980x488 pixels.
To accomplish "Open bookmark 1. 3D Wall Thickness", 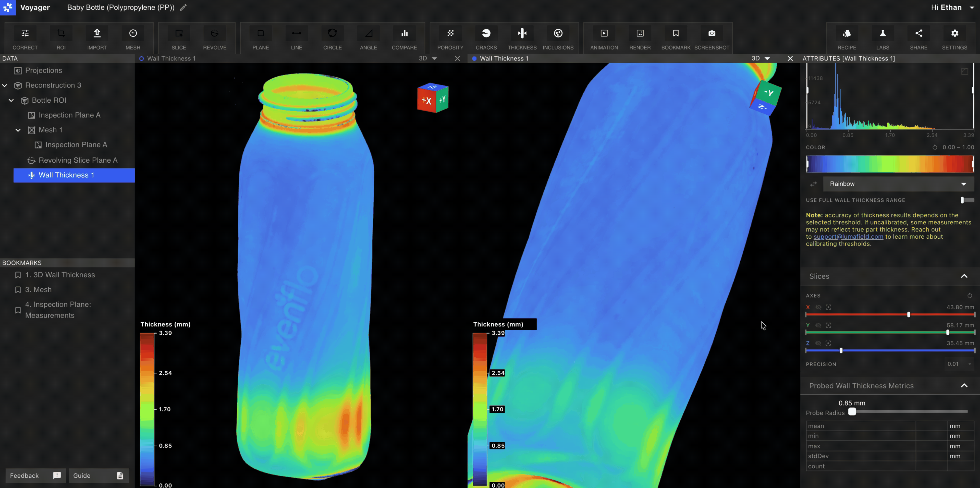I will click(60, 275).
